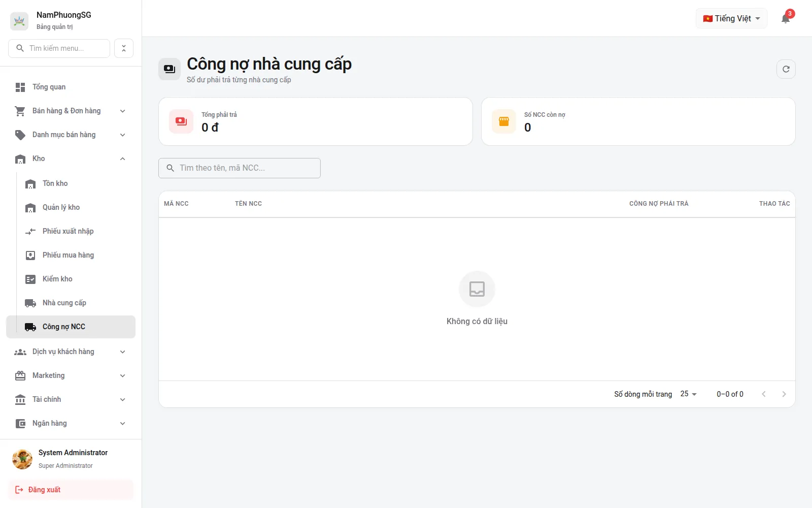Expand the Tài chính menu
Viewport: 812px width, 508px height.
pyautogui.click(x=71, y=399)
